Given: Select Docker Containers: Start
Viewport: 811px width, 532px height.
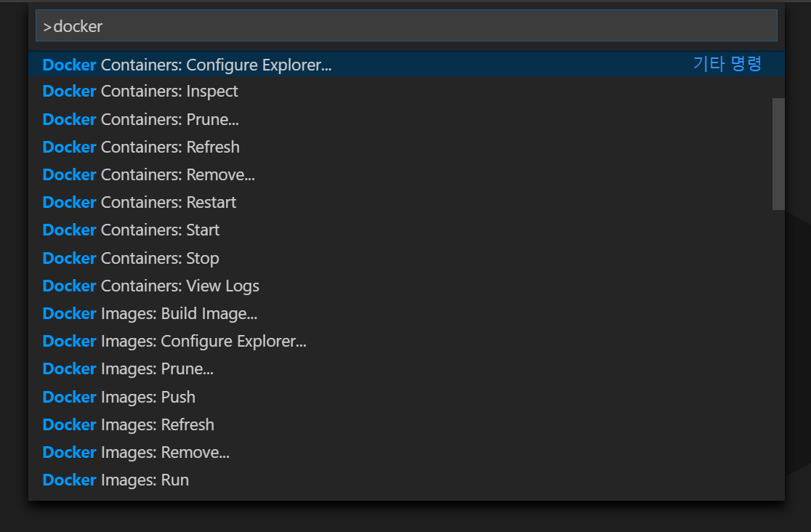Looking at the screenshot, I should pyautogui.click(x=406, y=230).
